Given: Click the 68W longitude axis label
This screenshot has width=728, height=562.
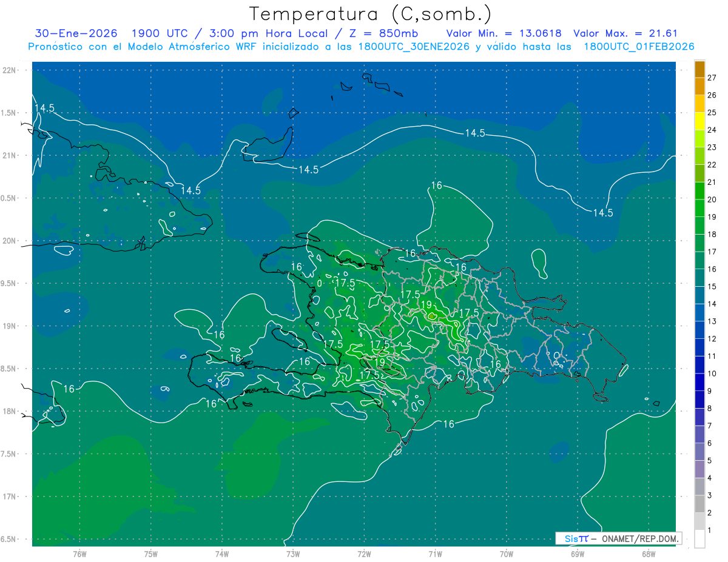Looking at the screenshot, I should click(648, 554).
